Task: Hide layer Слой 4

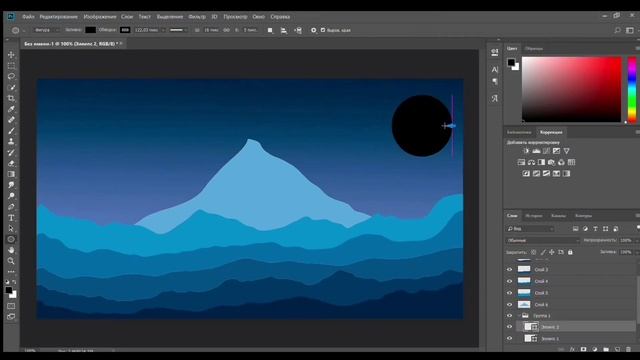Action: pos(509,281)
